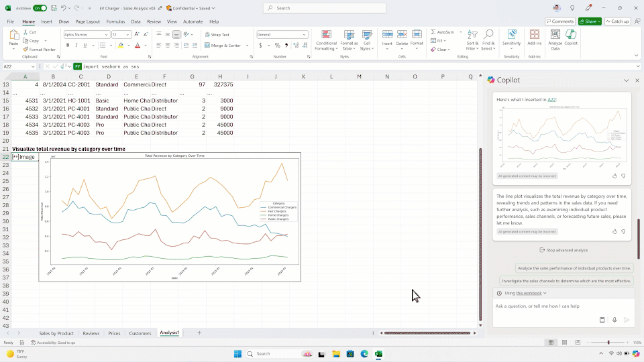Thumbs up the line plot explanation
Screen dimensions: 644x362
pyautogui.click(x=614, y=231)
